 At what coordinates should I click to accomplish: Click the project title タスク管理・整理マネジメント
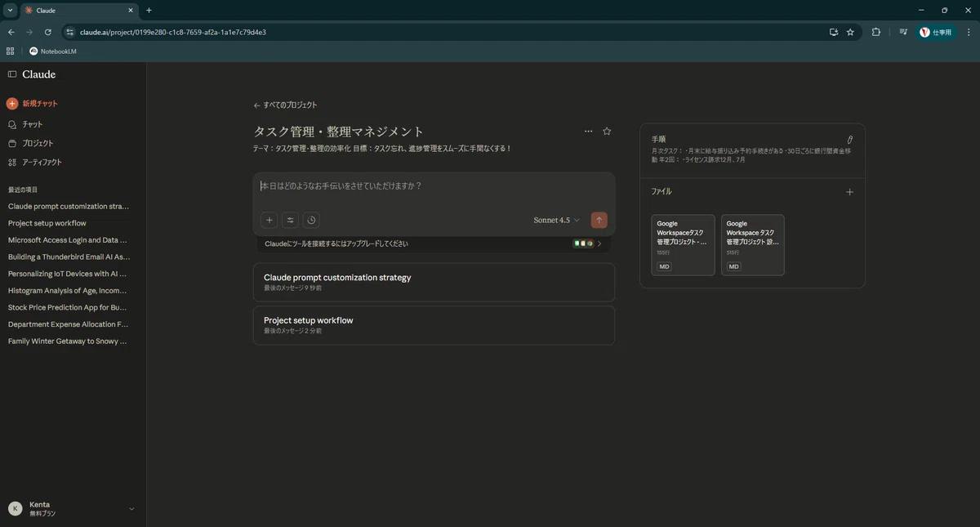coord(339,132)
